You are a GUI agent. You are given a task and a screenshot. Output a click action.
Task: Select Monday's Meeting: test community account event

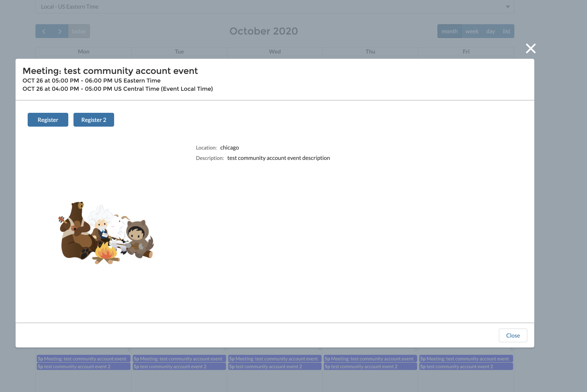click(x=83, y=359)
